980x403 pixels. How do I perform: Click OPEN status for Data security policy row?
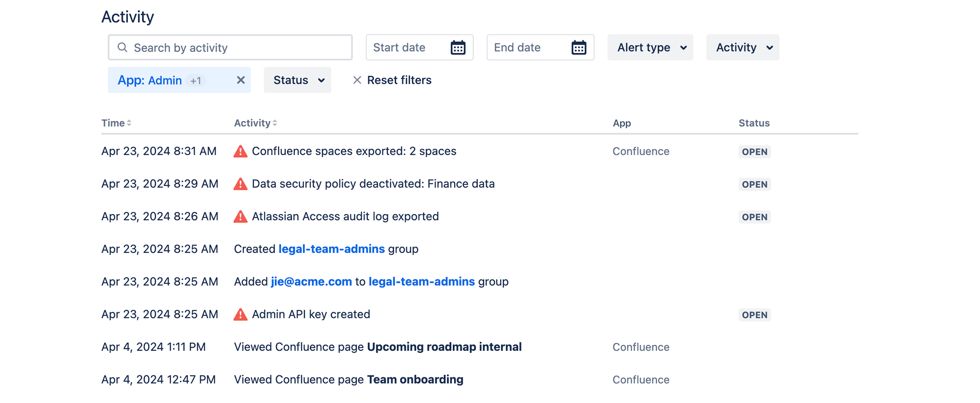click(754, 184)
